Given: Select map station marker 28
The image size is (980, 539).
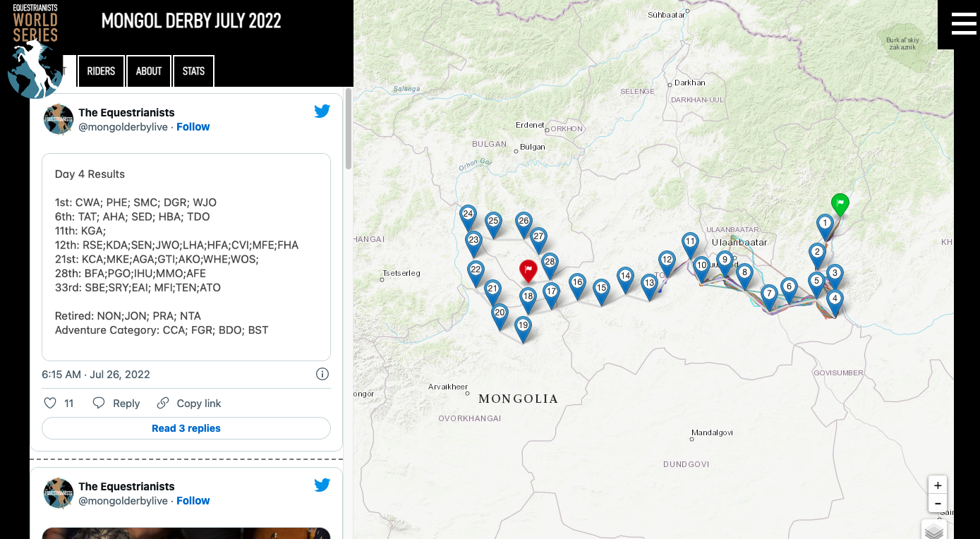Looking at the screenshot, I should coord(550,266).
